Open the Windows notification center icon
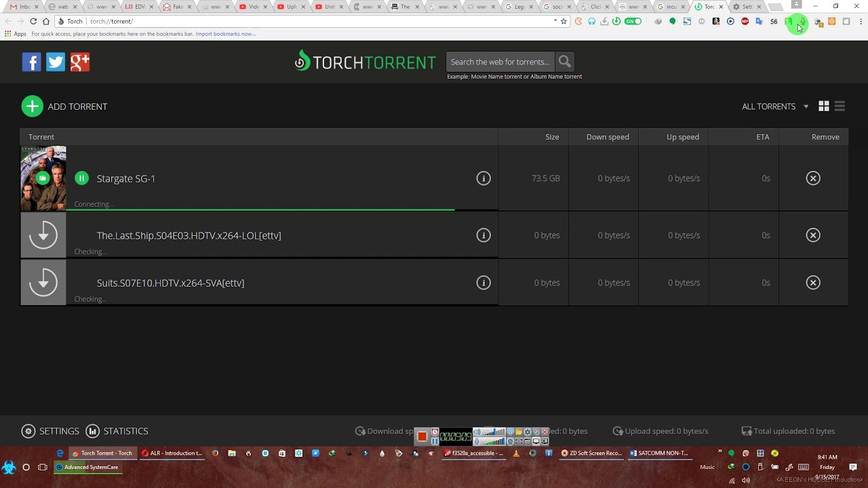The image size is (868, 488). click(x=853, y=467)
